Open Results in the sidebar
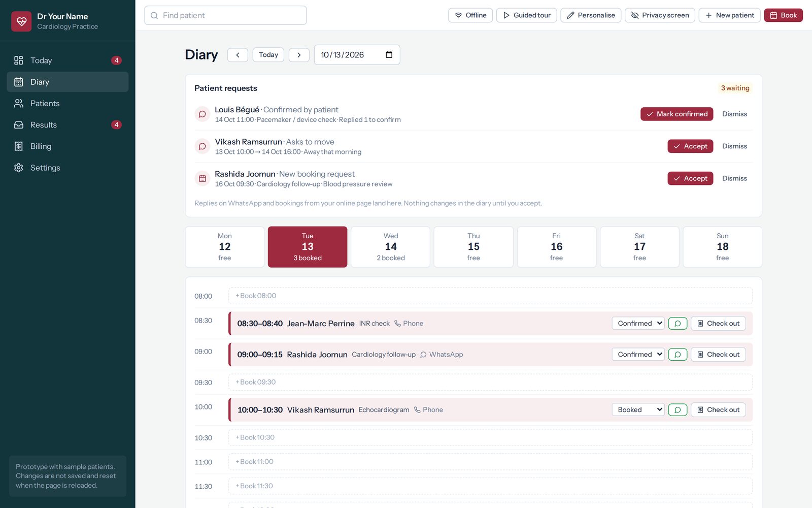Screen dimensions: 812x508 pos(67,125)
